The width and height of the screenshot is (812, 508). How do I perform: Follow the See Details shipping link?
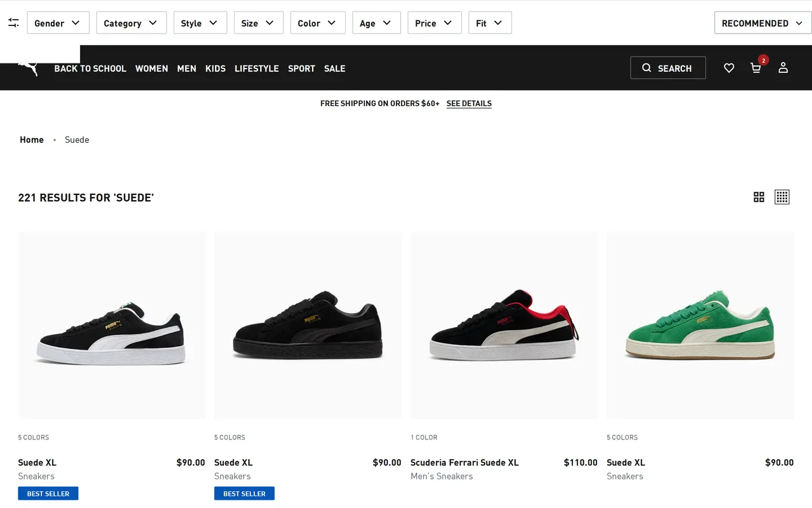469,104
